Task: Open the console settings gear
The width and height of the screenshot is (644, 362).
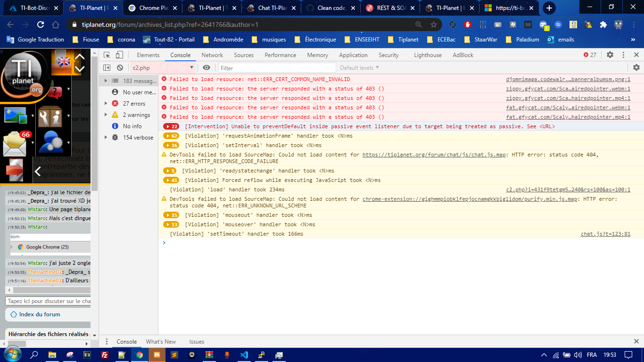Action: pyautogui.click(x=636, y=68)
